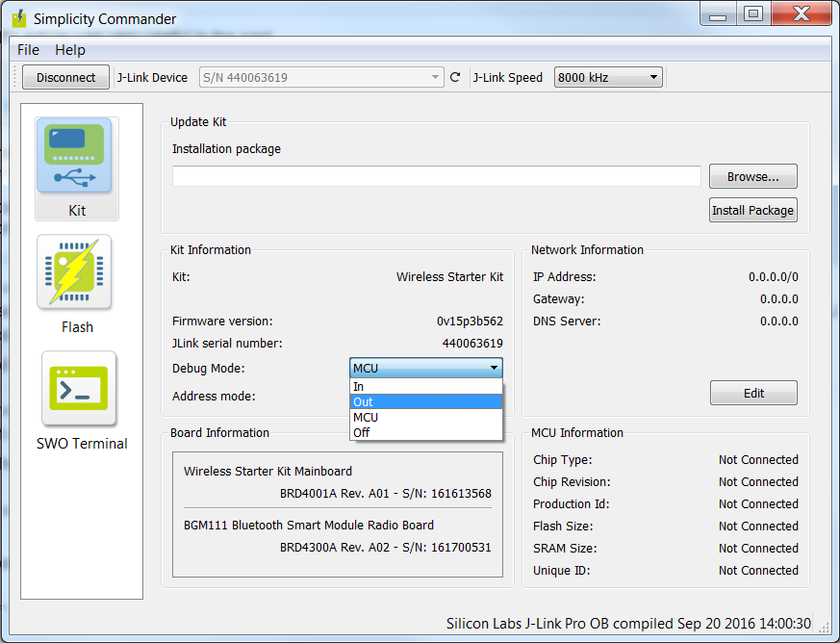Screen dimensions: 840x643
Task: Expand the J-Link Speed dropdown
Action: [607, 78]
